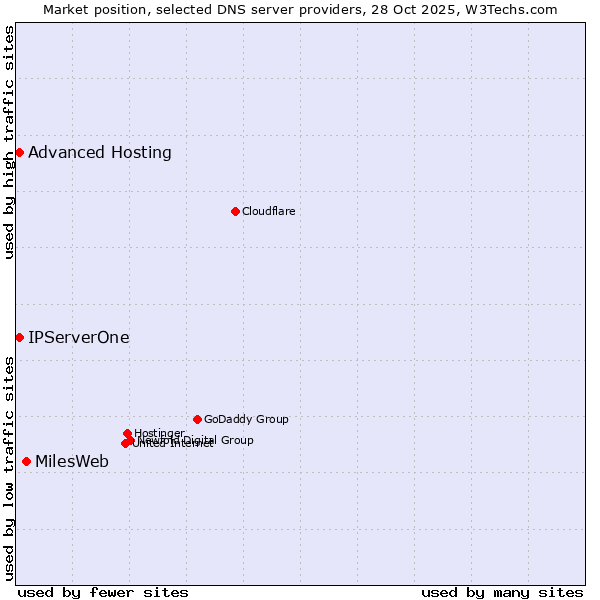Select 'used by high traffic sites' axis label
Viewport: 600px width, 600px height.
[x=9, y=142]
